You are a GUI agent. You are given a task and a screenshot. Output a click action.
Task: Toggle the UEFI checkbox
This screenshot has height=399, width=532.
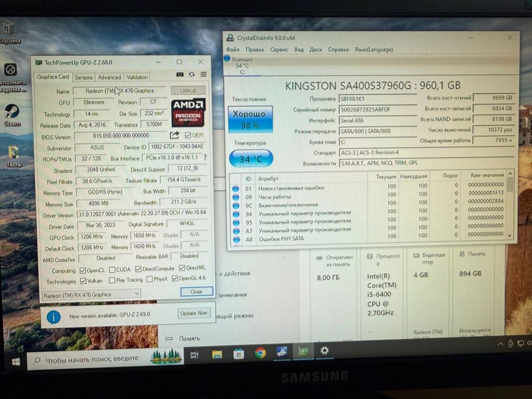click(x=188, y=135)
